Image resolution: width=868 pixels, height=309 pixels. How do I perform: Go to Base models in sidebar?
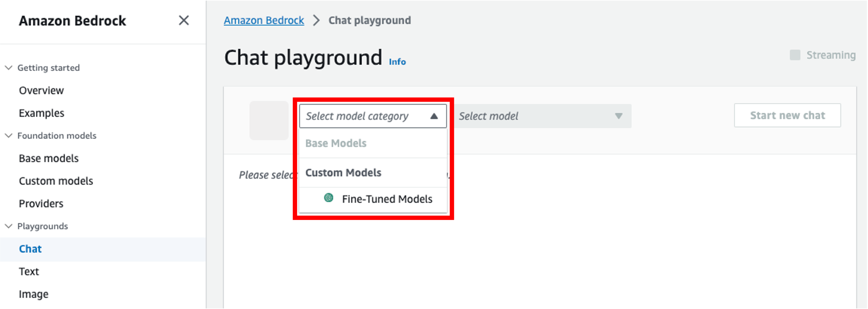(x=49, y=158)
